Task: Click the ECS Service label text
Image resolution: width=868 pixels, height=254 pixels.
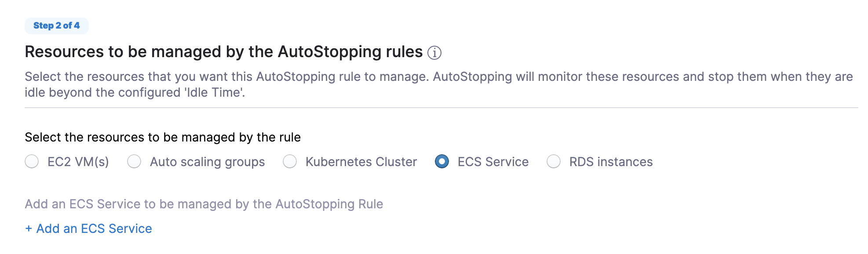Action: (x=493, y=162)
